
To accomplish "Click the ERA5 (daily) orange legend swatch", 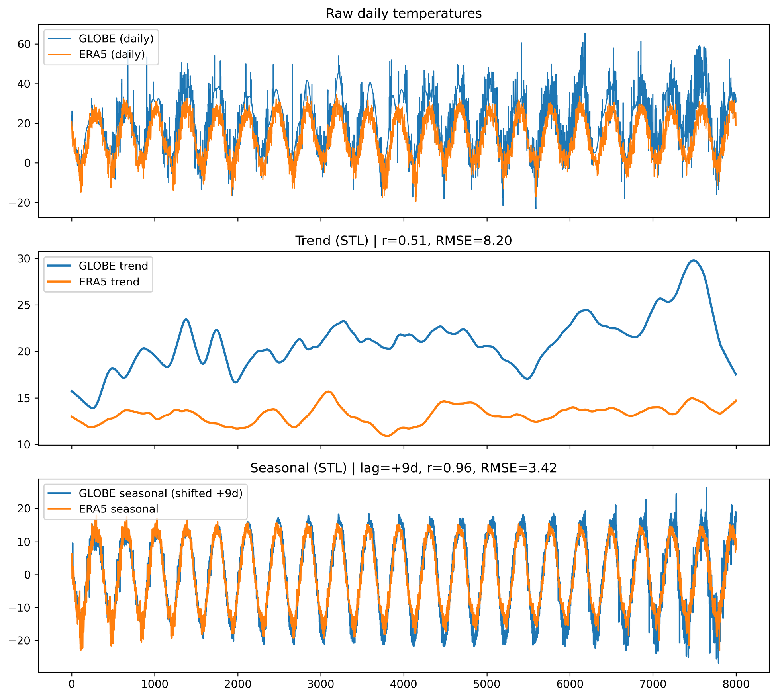I will pos(59,55).
